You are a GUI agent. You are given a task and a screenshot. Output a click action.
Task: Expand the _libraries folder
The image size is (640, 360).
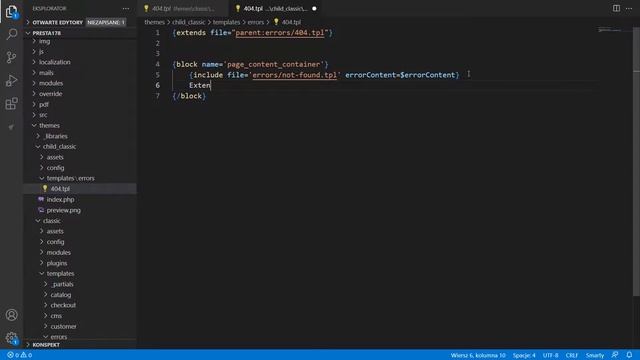[56, 136]
